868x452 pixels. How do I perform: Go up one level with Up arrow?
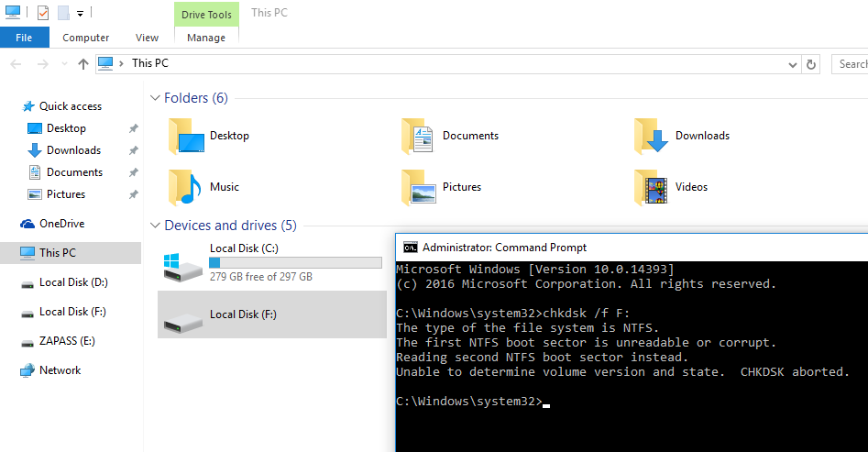click(83, 64)
